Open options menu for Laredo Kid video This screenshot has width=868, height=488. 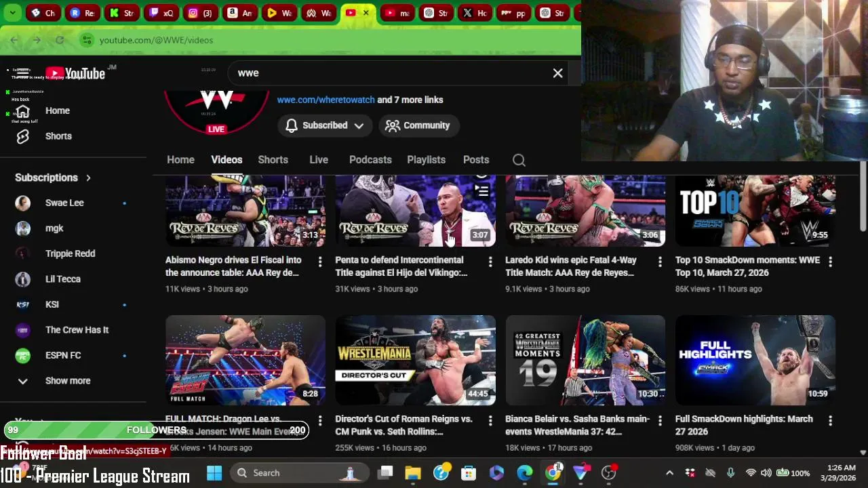coord(660,261)
